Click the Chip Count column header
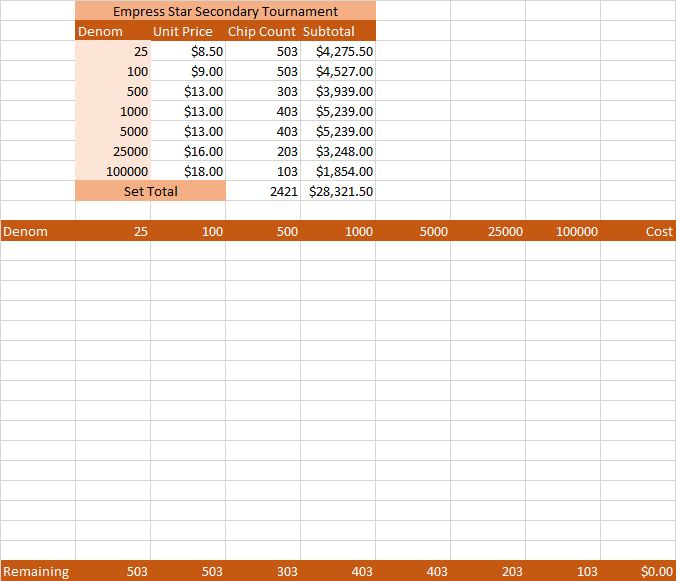676x581 pixels. [262, 31]
